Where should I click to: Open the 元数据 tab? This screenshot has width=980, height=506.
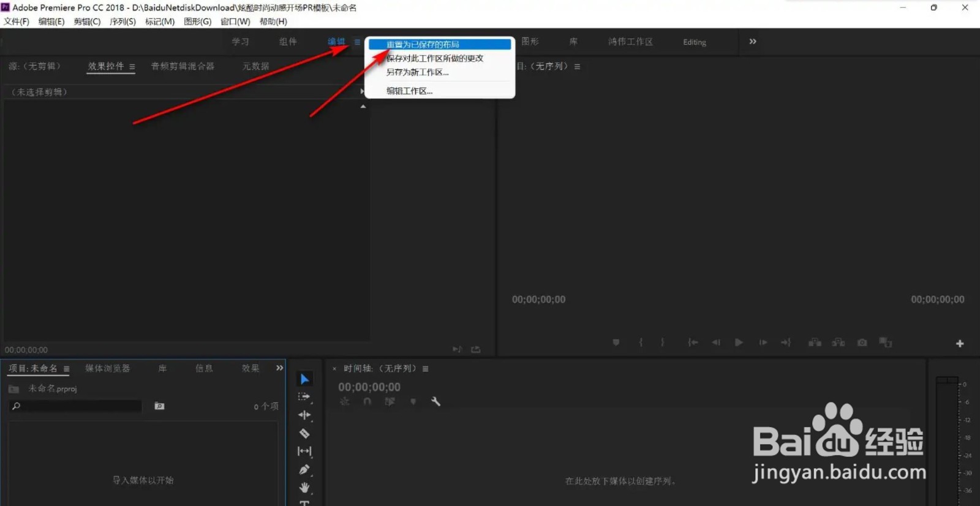point(255,66)
